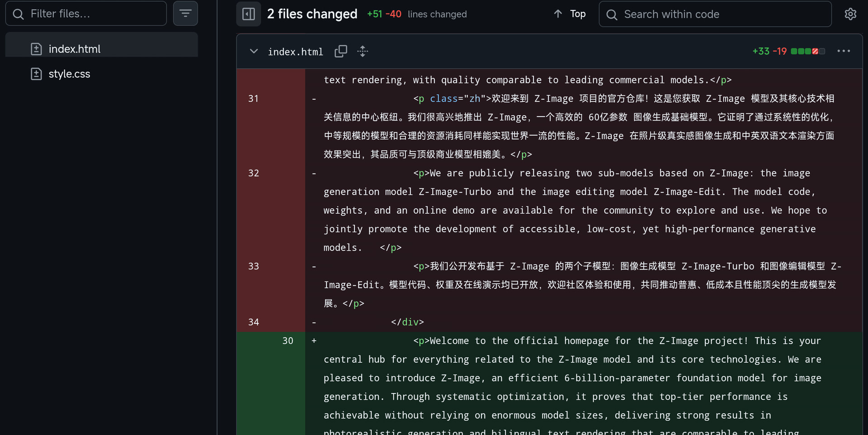Screen dimensions: 868x435
Task: Click the style.css file icon
Action: [x=36, y=74]
